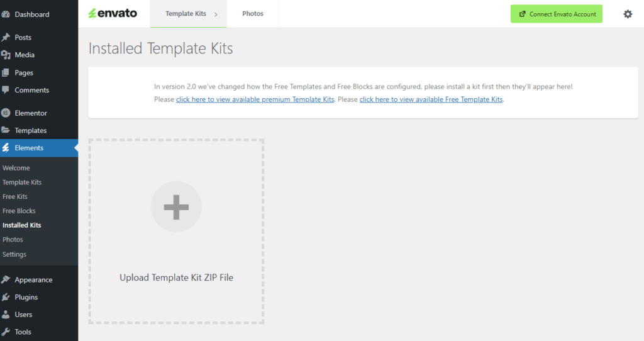The height and width of the screenshot is (341, 644).
Task: Select Settings under Elements menu
Action: [x=14, y=254]
